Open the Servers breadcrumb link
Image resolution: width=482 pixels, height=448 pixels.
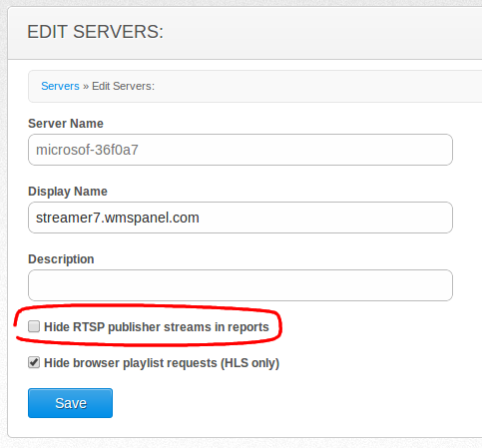60,86
